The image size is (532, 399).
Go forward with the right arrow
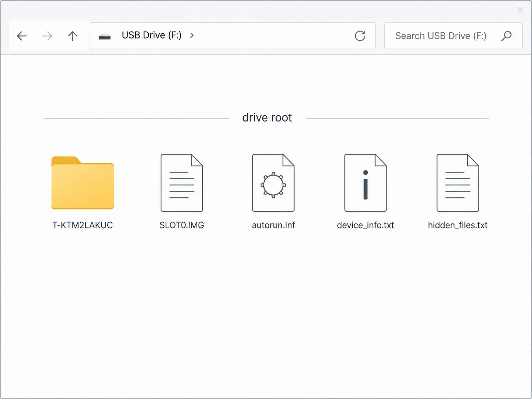point(47,36)
